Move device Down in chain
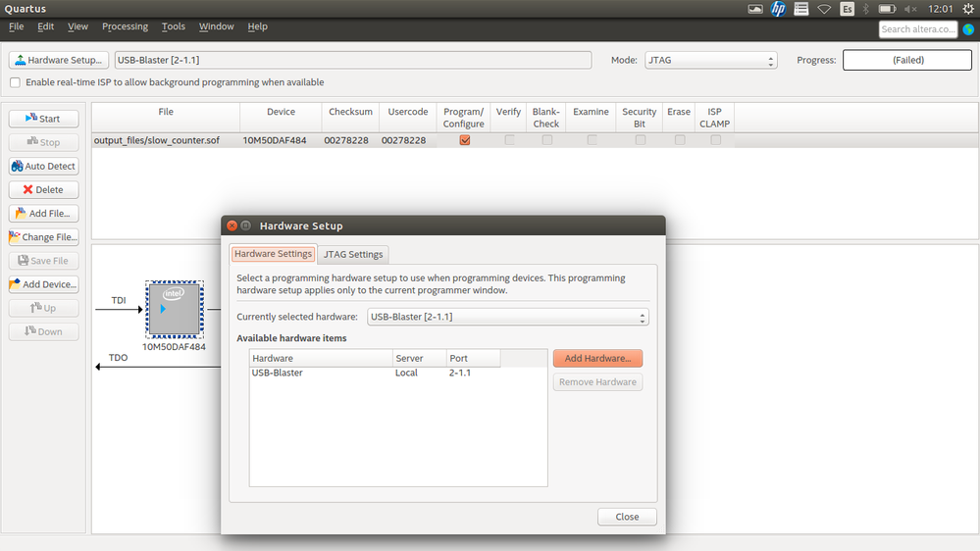Image resolution: width=980 pixels, height=551 pixels. [44, 331]
